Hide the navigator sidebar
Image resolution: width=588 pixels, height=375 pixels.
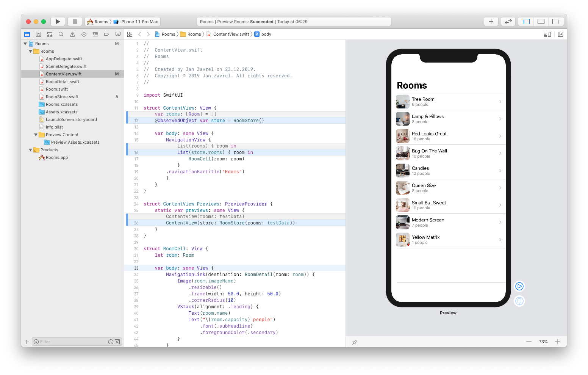click(525, 21)
